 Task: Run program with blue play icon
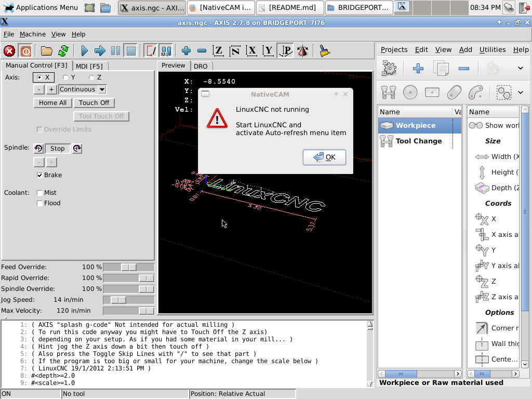84,51
